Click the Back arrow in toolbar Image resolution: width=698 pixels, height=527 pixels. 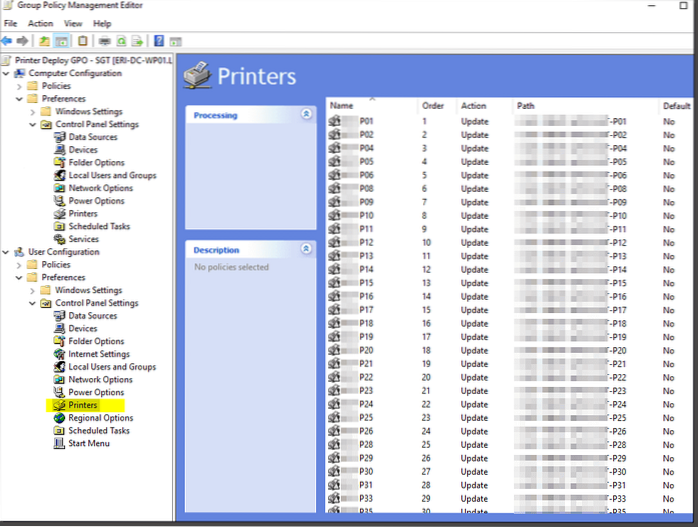click(8, 41)
